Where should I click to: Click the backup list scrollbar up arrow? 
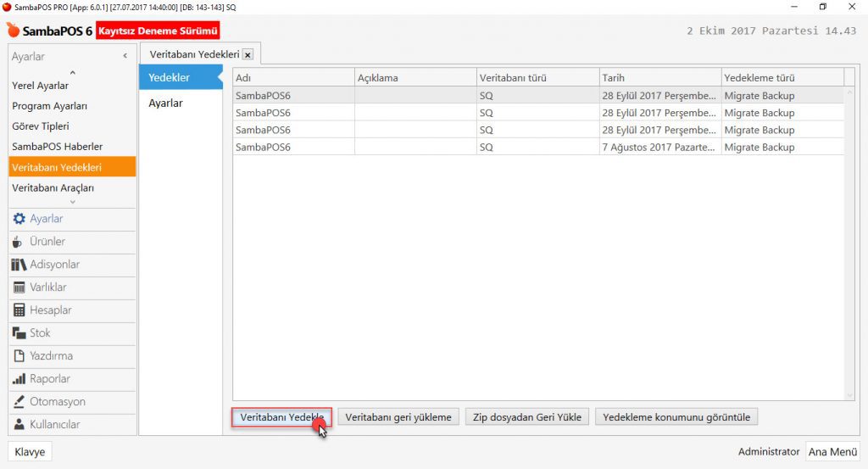click(849, 92)
